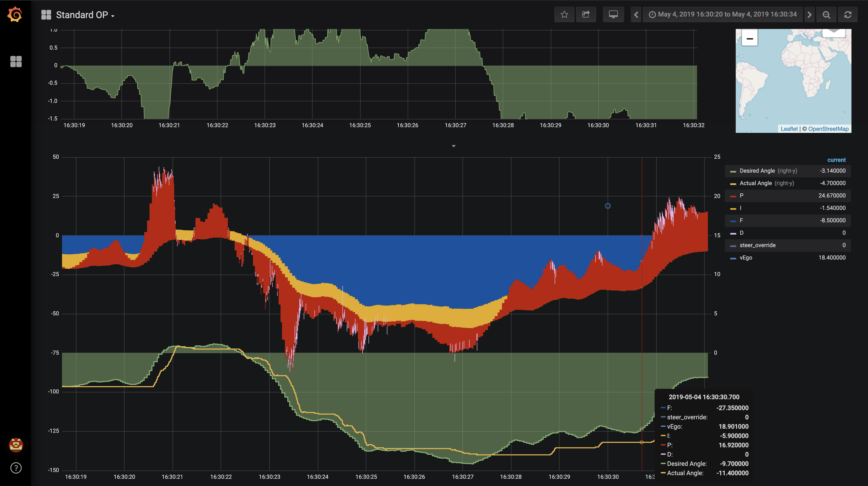Open the Leaflet attribution link
Viewport: 868px width, 486px height.
tap(789, 129)
